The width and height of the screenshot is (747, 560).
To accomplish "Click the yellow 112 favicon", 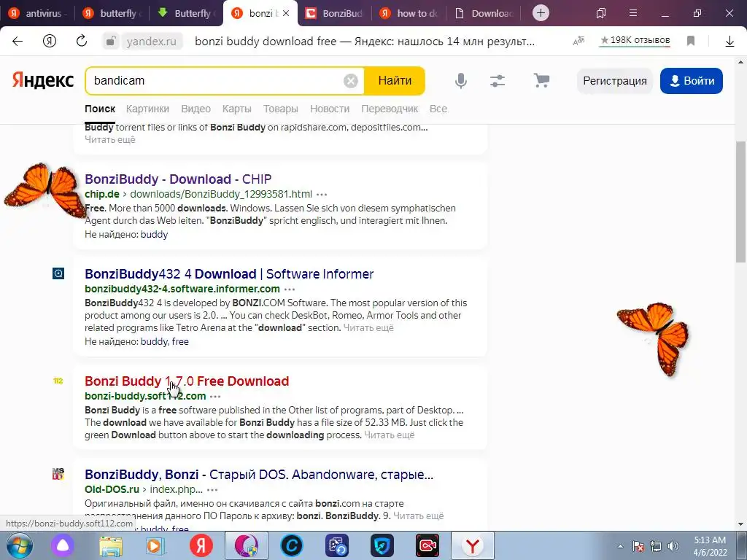I will 58,381.
